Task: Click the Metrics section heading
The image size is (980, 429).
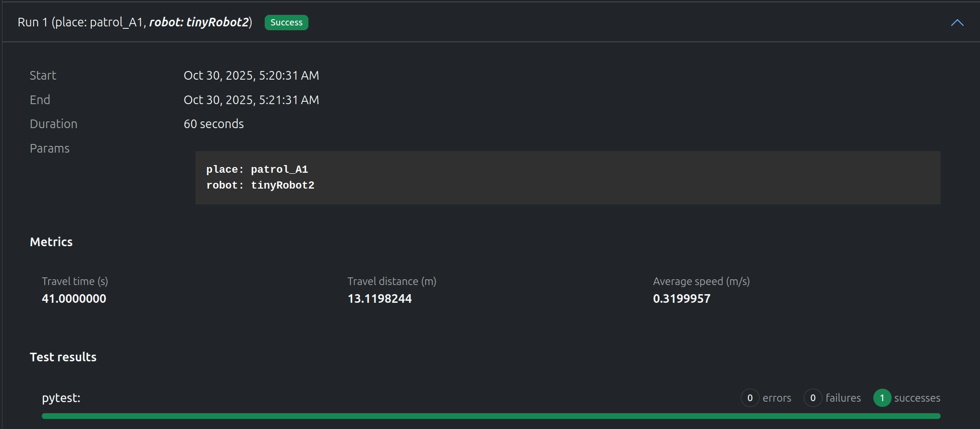Action: point(51,242)
